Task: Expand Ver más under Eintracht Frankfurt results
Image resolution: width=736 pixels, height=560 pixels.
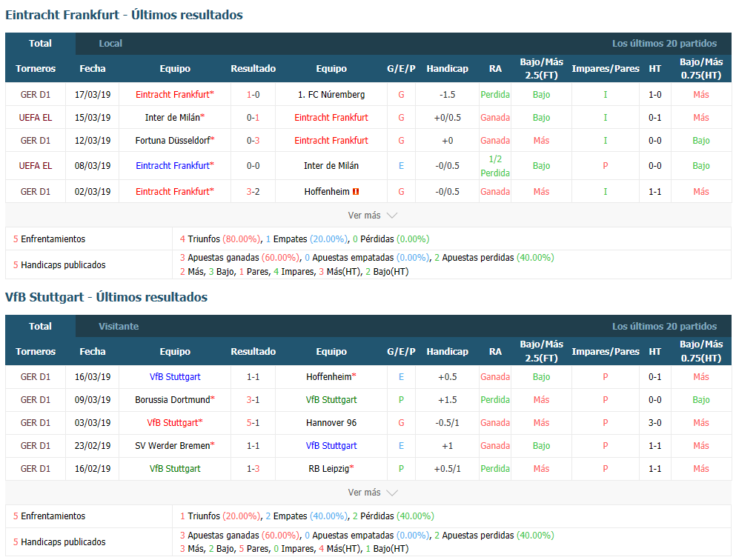Action: click(x=372, y=216)
